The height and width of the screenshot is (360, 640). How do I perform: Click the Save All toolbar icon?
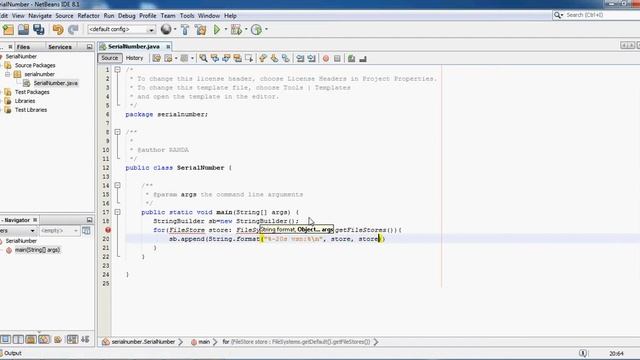click(x=39, y=29)
